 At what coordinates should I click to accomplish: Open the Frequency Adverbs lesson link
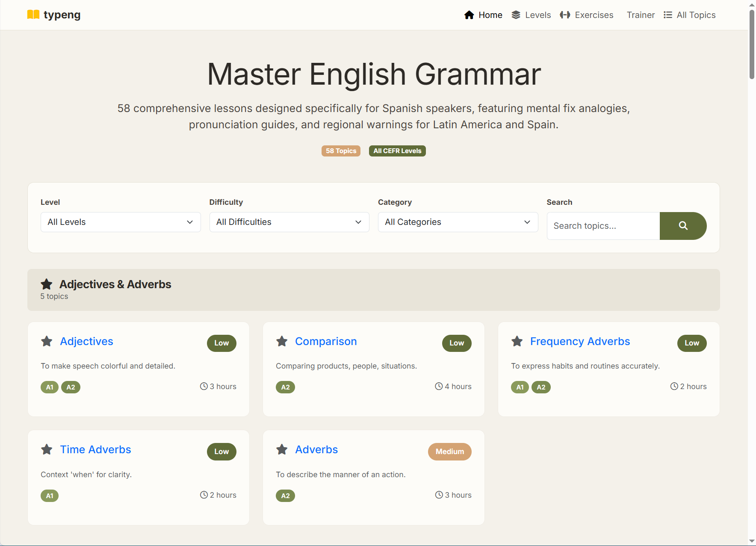coord(580,341)
